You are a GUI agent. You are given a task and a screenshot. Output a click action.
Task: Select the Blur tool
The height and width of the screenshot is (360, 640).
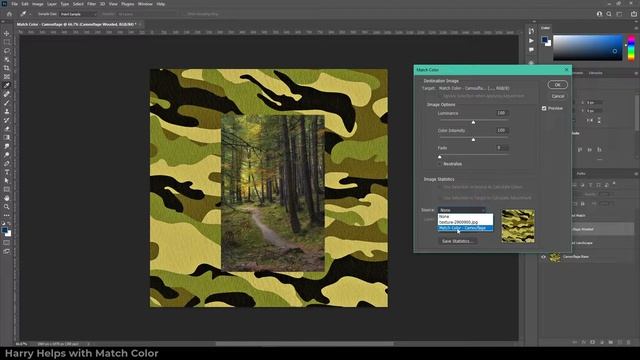(x=7, y=146)
